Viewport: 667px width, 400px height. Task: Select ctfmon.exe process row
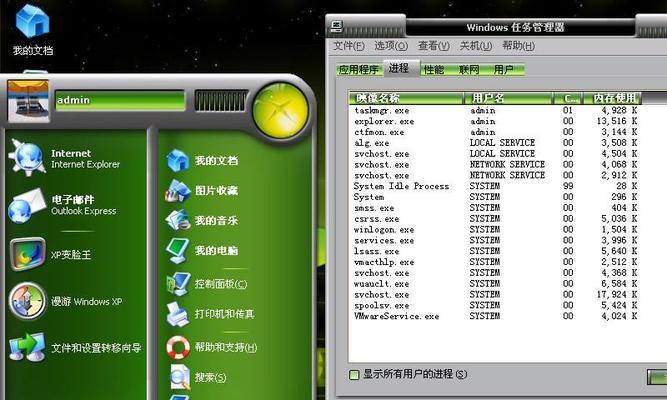point(496,132)
